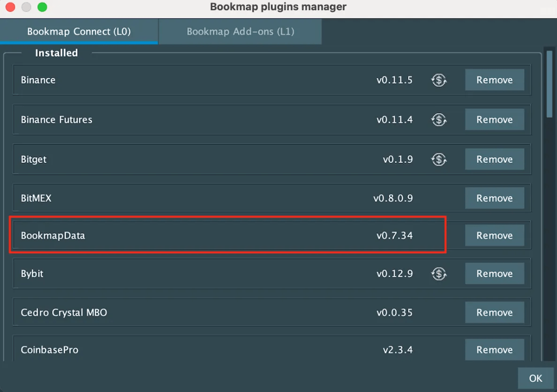Select the Binance Futures plugin name

point(56,120)
